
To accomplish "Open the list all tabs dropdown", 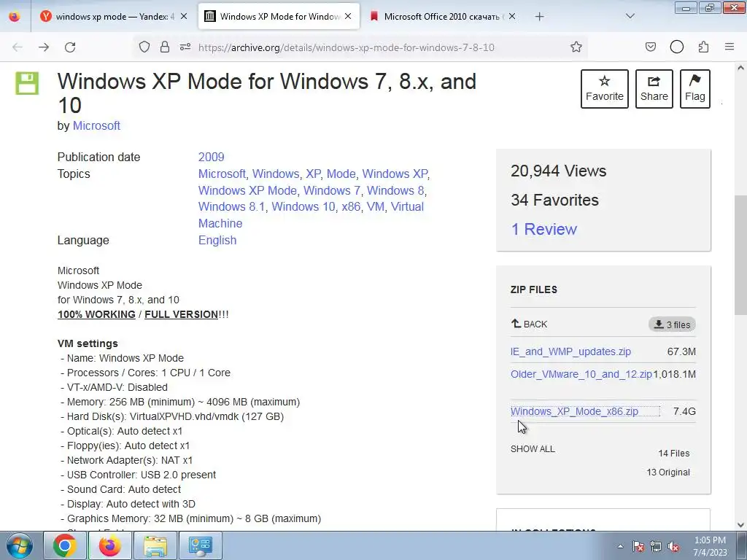I will click(x=630, y=16).
